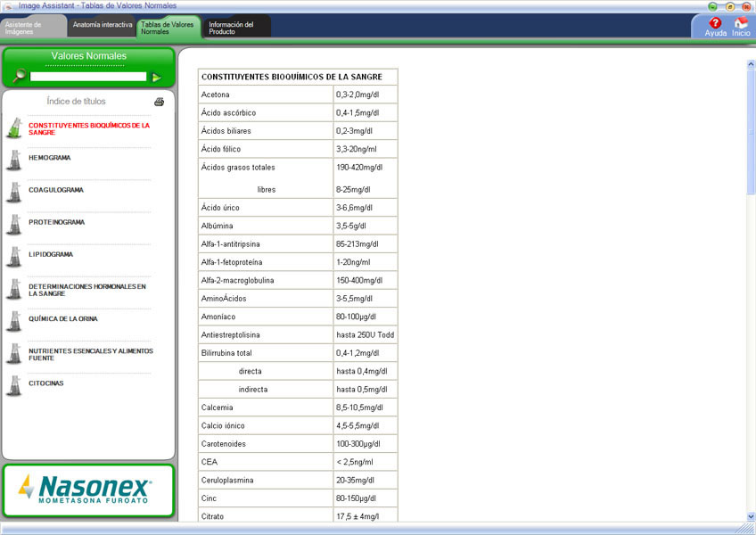Open the Hemograma table
The image size is (756, 535).
pos(50,158)
